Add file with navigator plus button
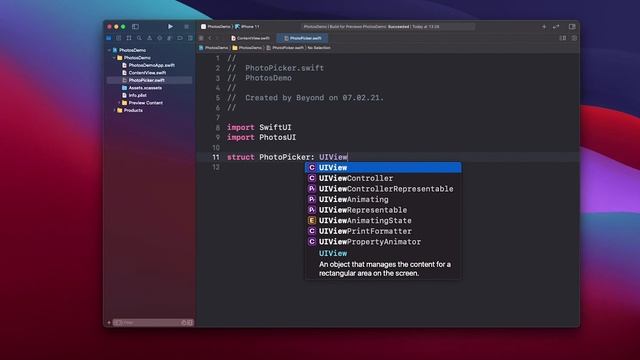 point(109,322)
